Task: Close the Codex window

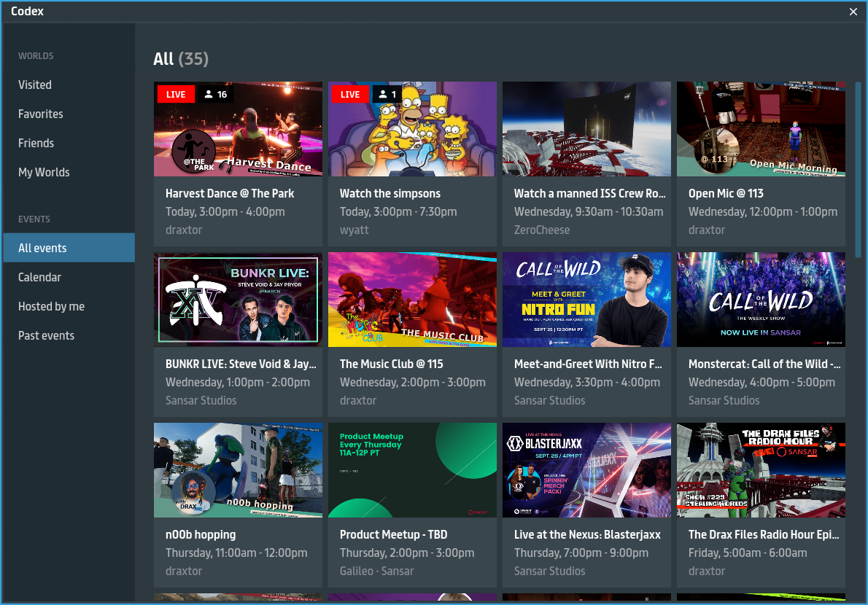Action: click(x=853, y=12)
